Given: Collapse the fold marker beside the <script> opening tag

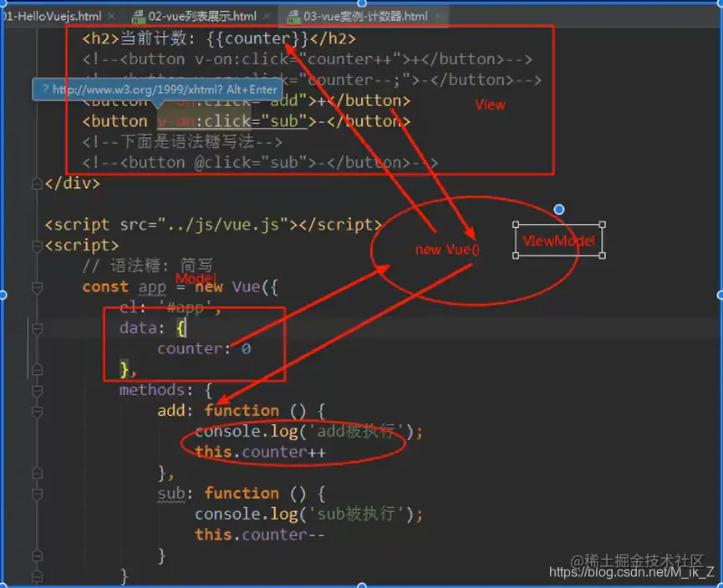Looking at the screenshot, I should point(38,246).
